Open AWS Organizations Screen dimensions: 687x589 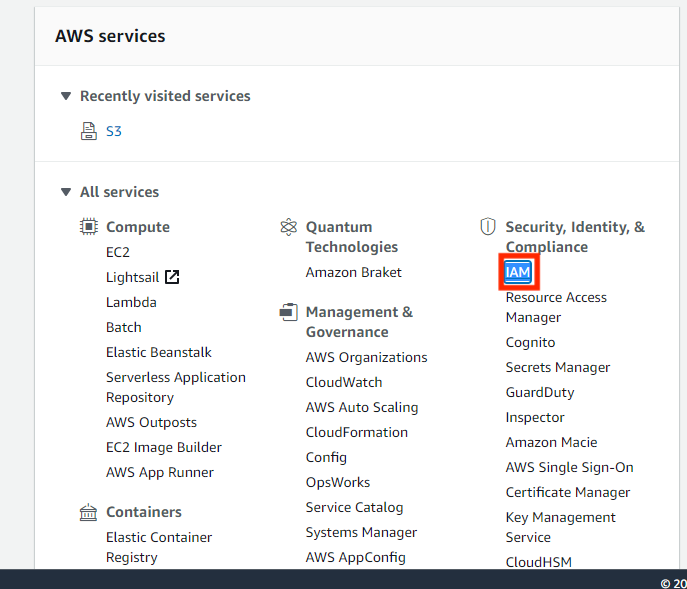(366, 357)
